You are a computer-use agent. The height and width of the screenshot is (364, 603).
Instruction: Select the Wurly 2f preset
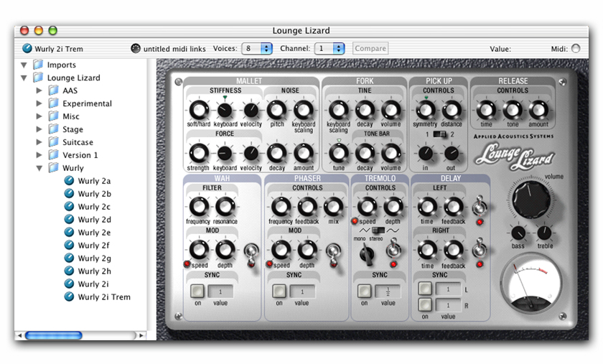coord(94,245)
